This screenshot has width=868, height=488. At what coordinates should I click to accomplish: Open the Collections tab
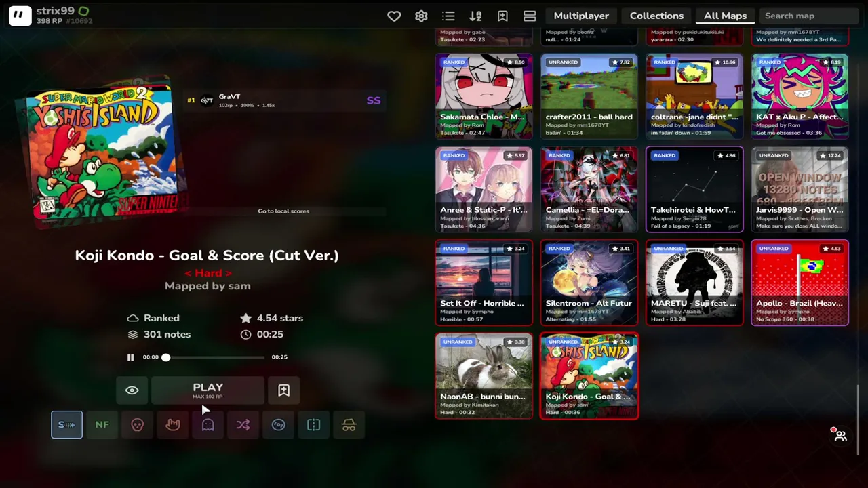click(656, 16)
